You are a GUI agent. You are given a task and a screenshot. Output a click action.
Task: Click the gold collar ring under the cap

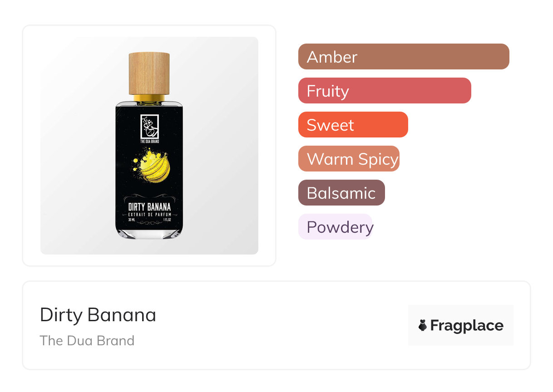coord(149,98)
